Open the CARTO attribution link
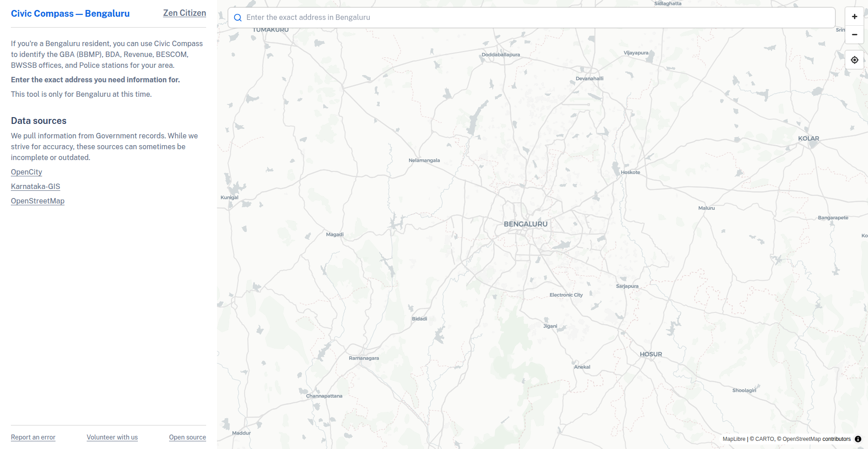This screenshot has width=868, height=449. pyautogui.click(x=764, y=439)
